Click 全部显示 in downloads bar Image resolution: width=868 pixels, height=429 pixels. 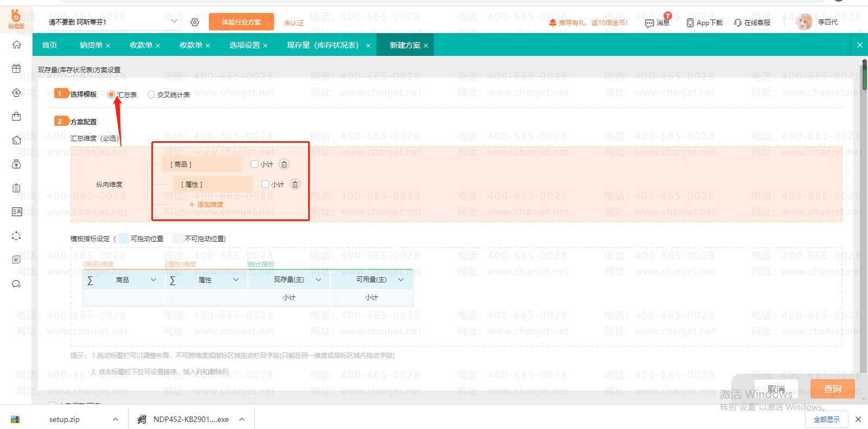coord(827,419)
